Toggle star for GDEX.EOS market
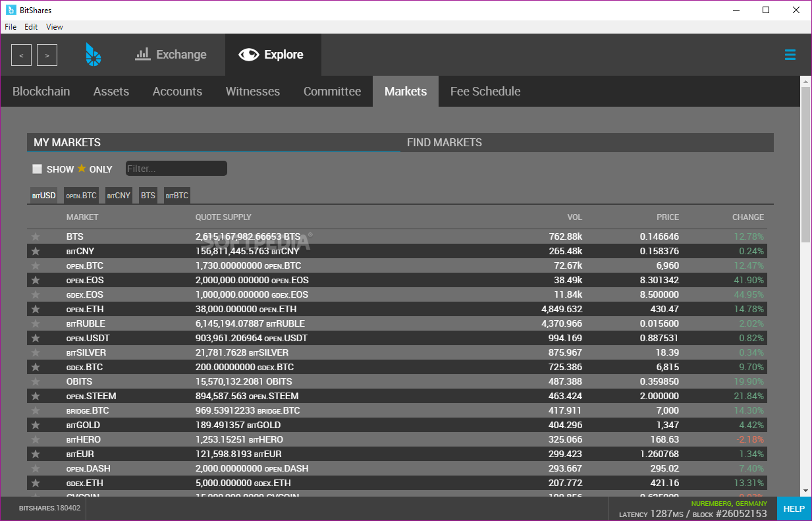The width and height of the screenshot is (812, 521). tap(36, 294)
